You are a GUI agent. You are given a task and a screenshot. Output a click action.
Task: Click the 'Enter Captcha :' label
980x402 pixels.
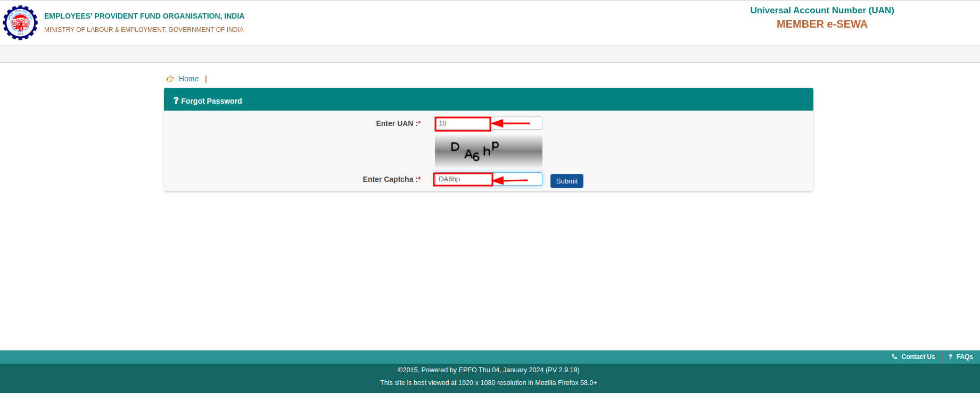(x=392, y=179)
